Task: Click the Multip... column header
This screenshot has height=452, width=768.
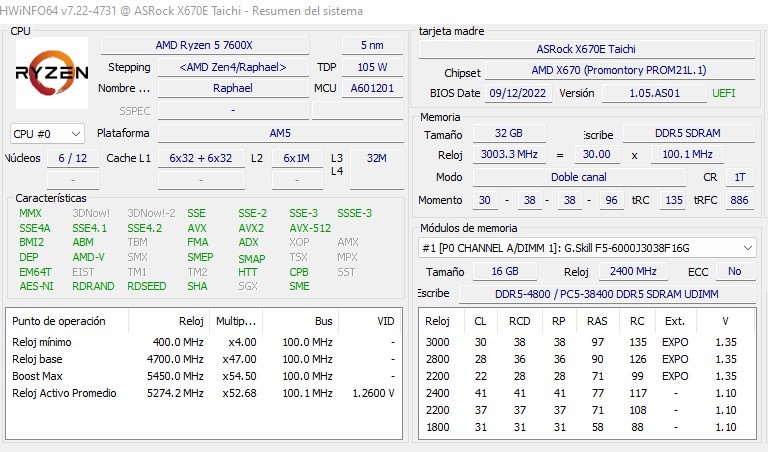Action: point(236,321)
